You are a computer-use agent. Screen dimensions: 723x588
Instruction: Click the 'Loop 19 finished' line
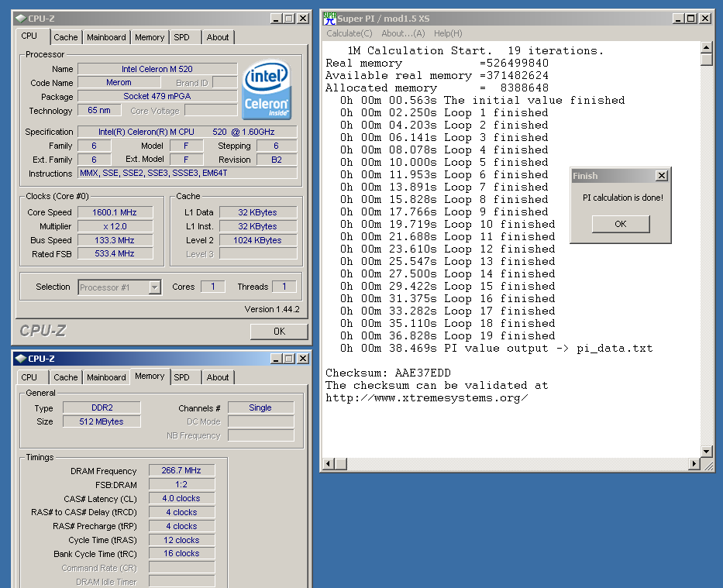coord(448,336)
